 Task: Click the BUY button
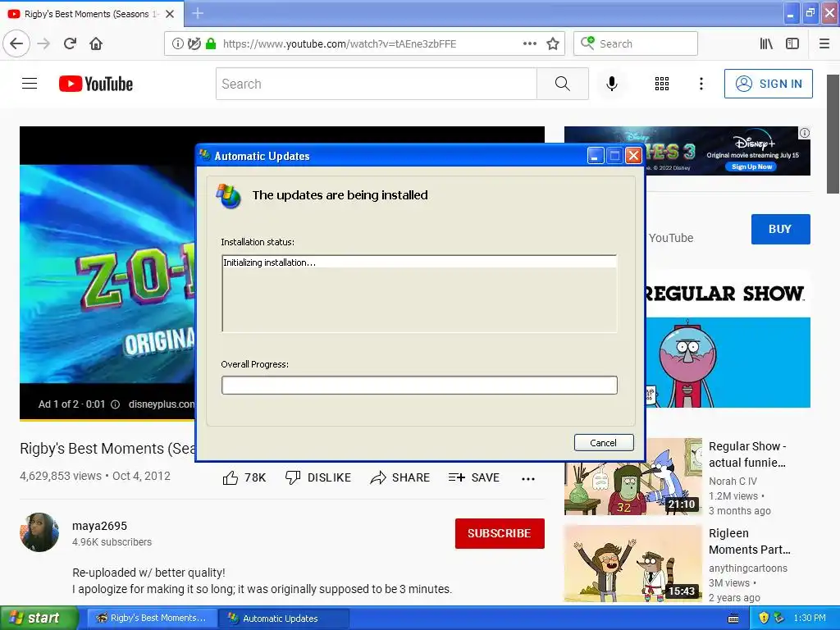tap(781, 229)
